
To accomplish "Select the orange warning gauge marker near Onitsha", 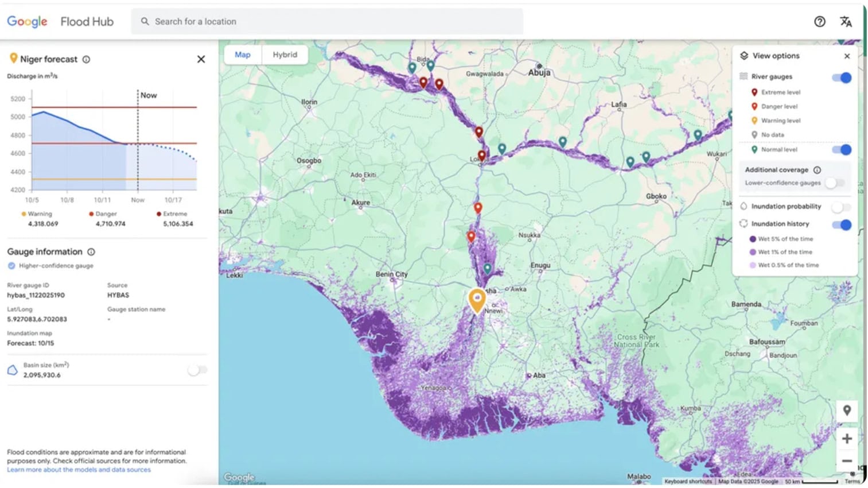I will 477,300.
